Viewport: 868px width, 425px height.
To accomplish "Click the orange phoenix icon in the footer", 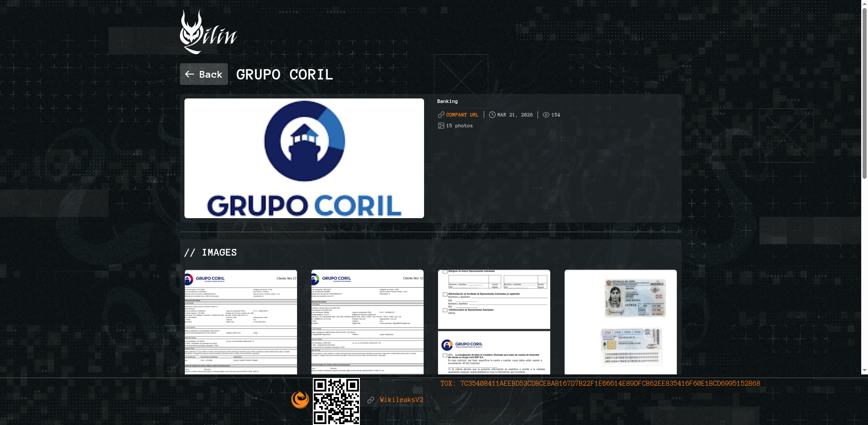I will pyautogui.click(x=300, y=399).
